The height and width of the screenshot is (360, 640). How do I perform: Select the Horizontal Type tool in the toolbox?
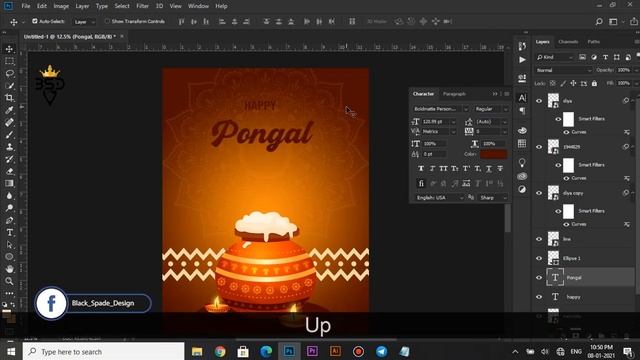(9, 233)
